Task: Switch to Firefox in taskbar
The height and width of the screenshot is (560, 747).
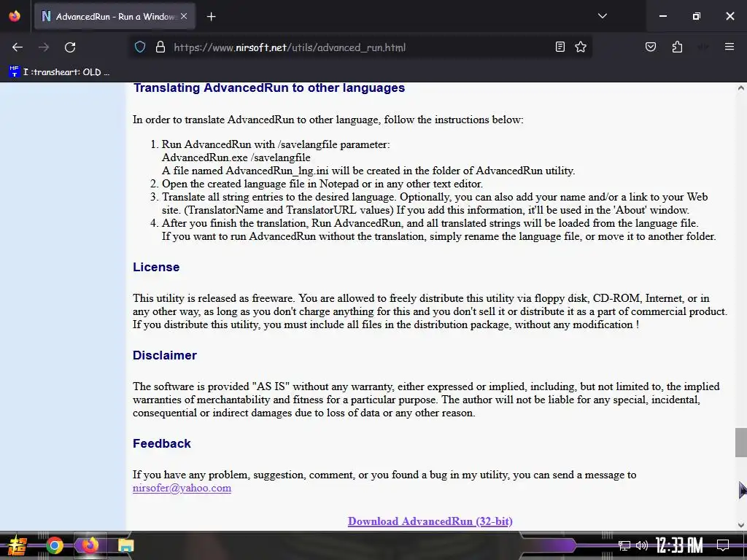Action: (x=90, y=545)
